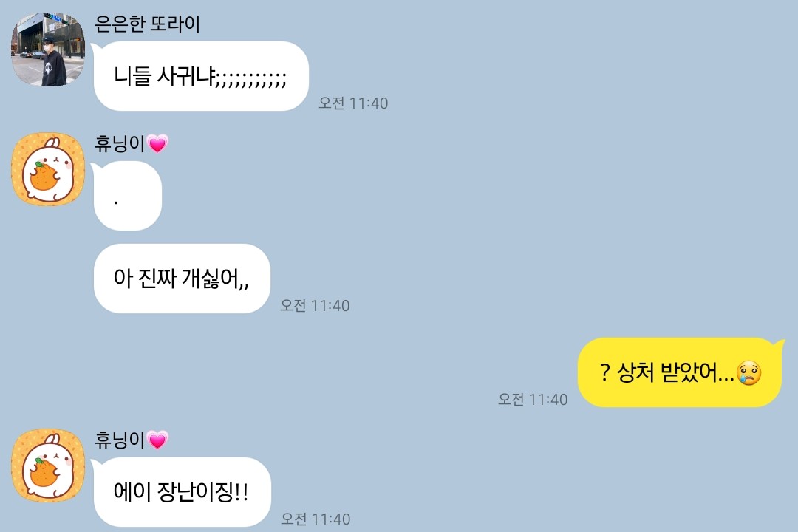Image resolution: width=798 pixels, height=532 pixels.
Task: Tap the upper 휴닝이 sender name text
Action: pyautogui.click(x=120, y=143)
